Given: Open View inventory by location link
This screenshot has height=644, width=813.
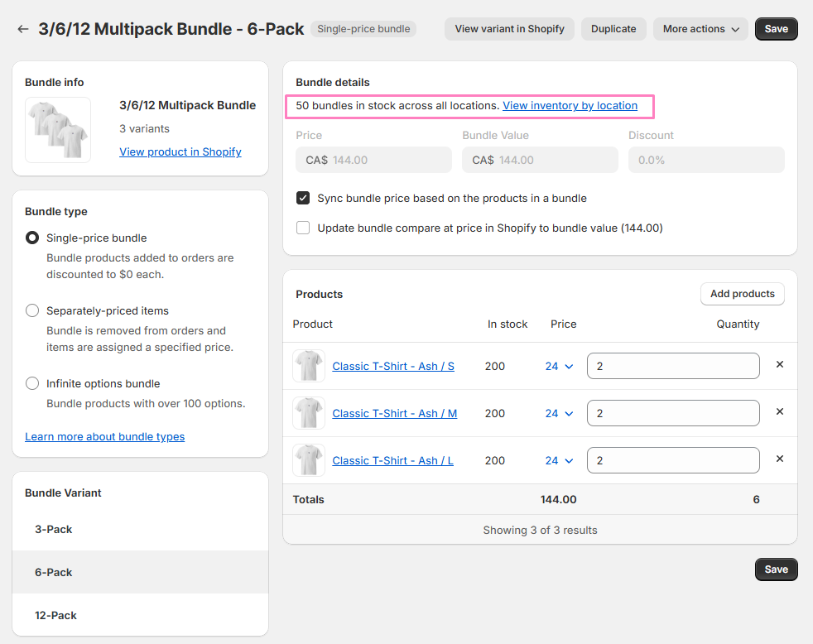Looking at the screenshot, I should pos(570,106).
